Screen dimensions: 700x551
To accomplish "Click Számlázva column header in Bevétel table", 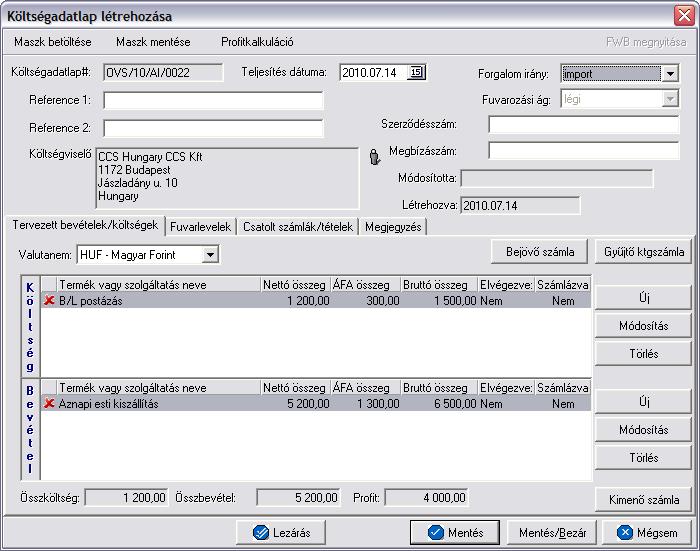I will (x=562, y=388).
